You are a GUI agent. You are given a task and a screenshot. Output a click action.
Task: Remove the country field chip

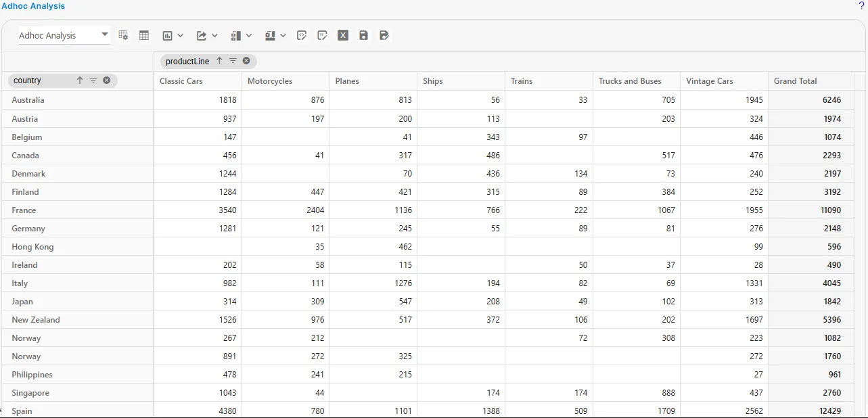[107, 80]
